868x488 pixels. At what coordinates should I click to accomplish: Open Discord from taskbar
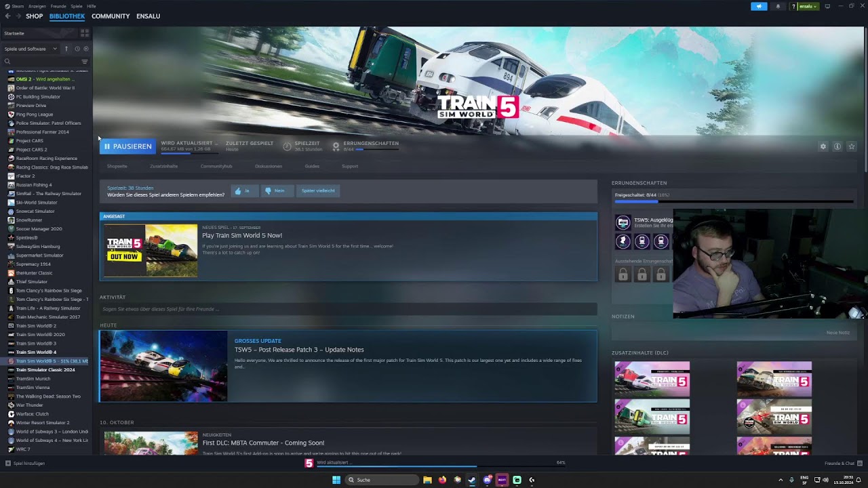[x=487, y=480]
